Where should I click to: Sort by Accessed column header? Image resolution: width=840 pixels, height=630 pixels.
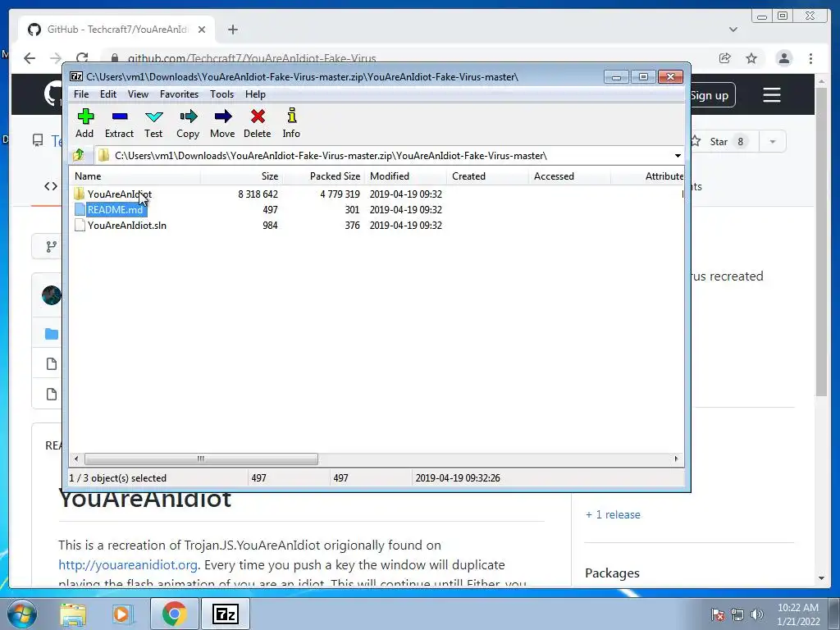[x=569, y=176]
